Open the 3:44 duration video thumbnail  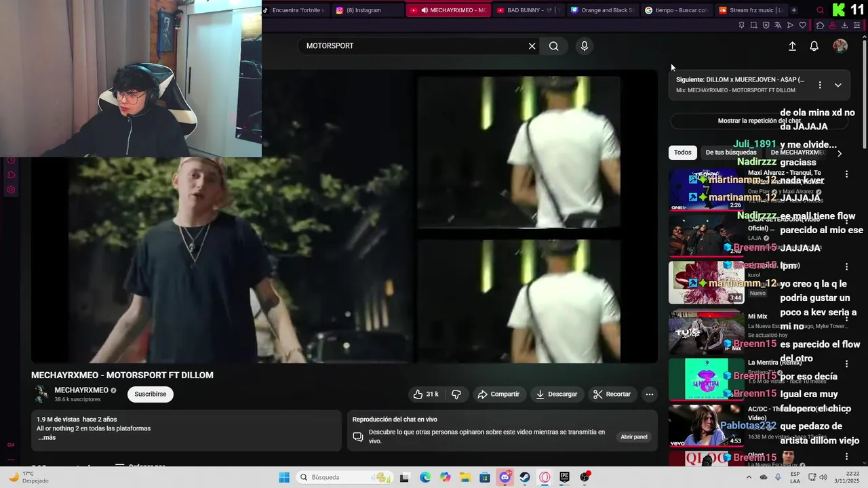pos(707,282)
